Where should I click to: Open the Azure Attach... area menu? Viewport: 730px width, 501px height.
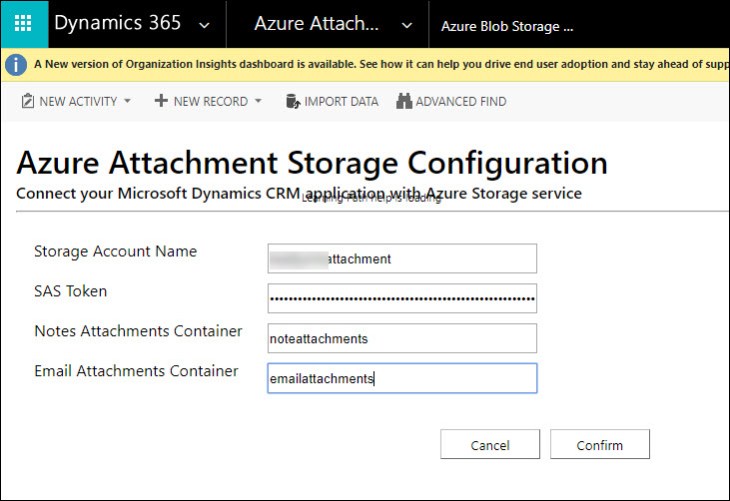pyautogui.click(x=317, y=23)
